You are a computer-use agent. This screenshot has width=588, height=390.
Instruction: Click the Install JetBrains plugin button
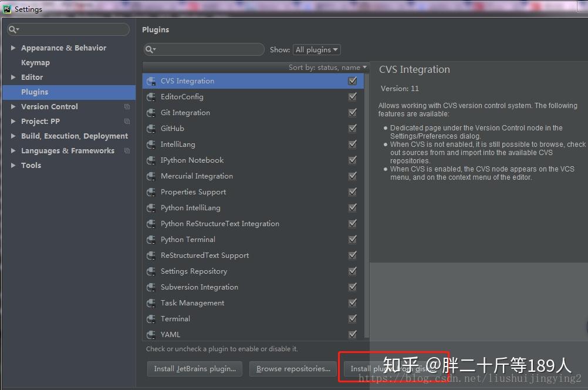pos(194,369)
